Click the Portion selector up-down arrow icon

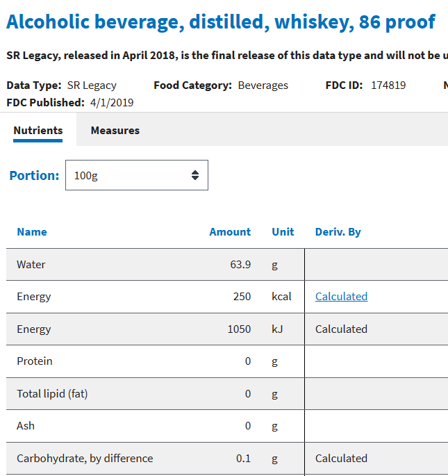pyautogui.click(x=195, y=175)
